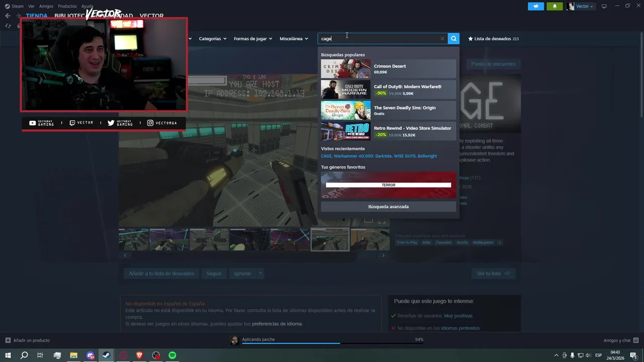
Task: Click the game icon beside Aplicando parche
Action: pos(234,340)
